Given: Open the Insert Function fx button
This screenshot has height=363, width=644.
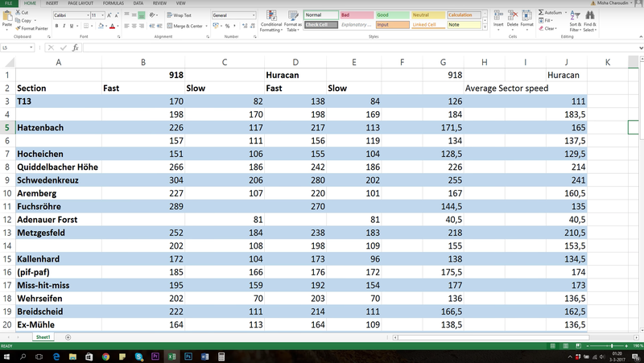Looking at the screenshot, I should tap(76, 47).
